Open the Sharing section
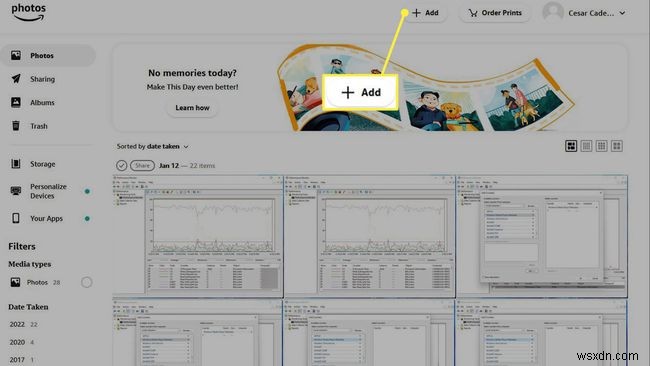The width and height of the screenshot is (650, 366). [42, 79]
